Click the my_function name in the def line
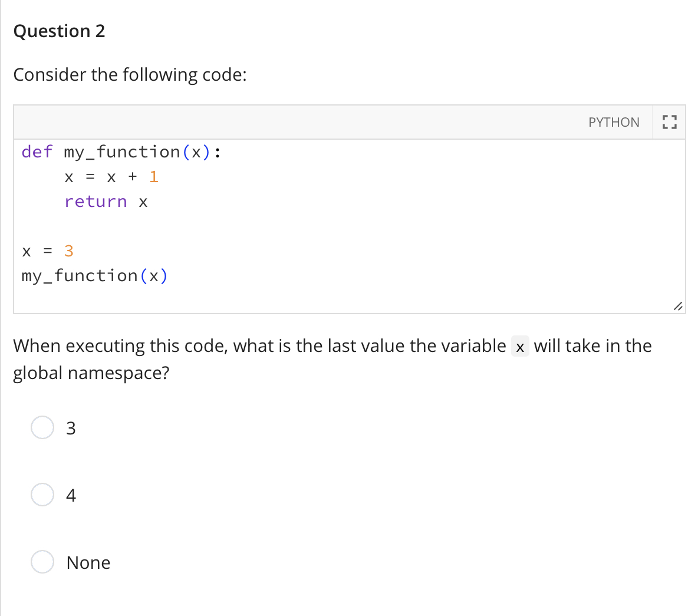 (x=121, y=152)
